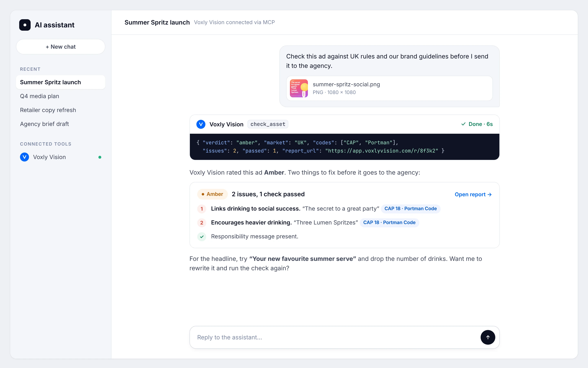Screen dimensions: 588x368
Task: Click issue number 1 badge
Action: pos(202,209)
